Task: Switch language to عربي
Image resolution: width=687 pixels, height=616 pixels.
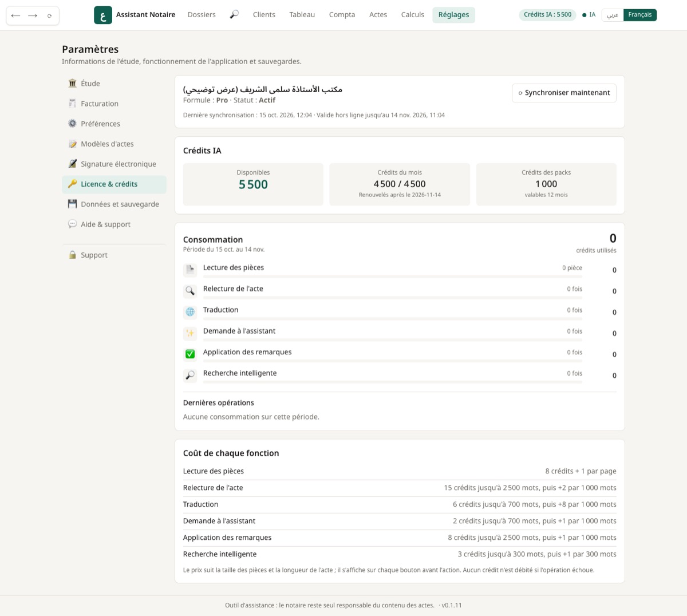Action: pyautogui.click(x=613, y=15)
